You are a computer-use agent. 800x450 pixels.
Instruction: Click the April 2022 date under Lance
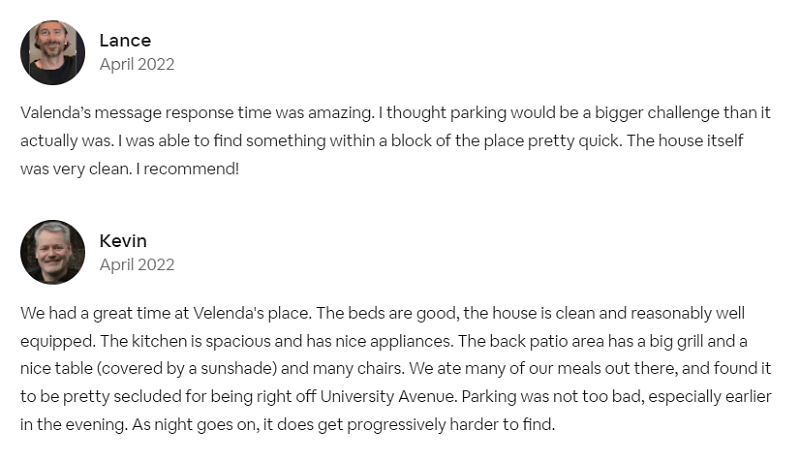pyautogui.click(x=137, y=65)
